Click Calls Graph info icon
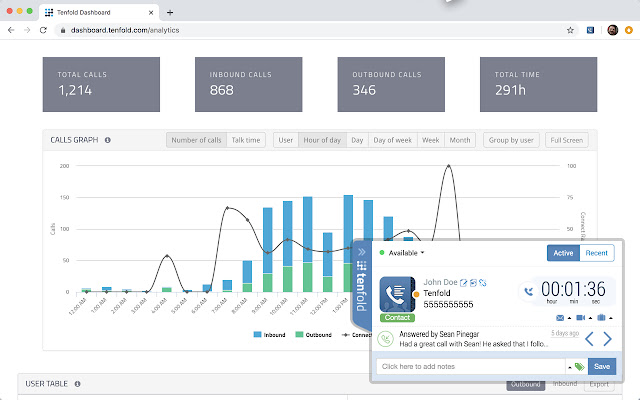The width and height of the screenshot is (640, 400). point(107,141)
